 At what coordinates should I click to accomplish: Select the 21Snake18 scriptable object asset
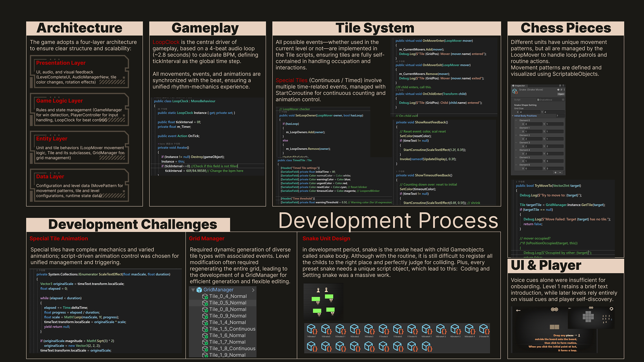coord(484,330)
